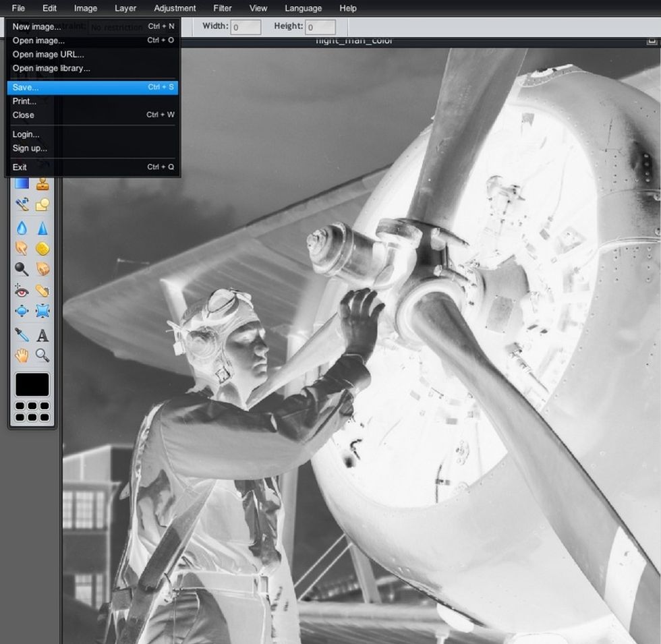Click the Height input field
Screen dimensions: 661x644
tap(320, 27)
